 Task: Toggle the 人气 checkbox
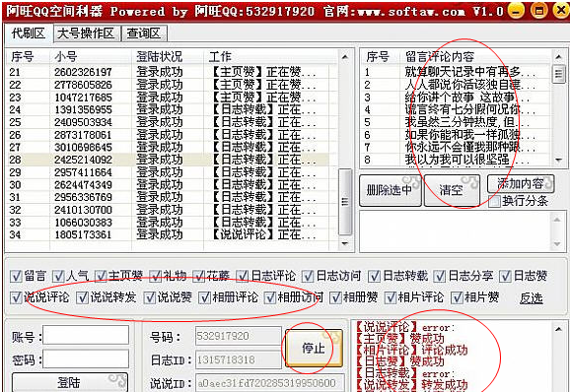point(58,276)
